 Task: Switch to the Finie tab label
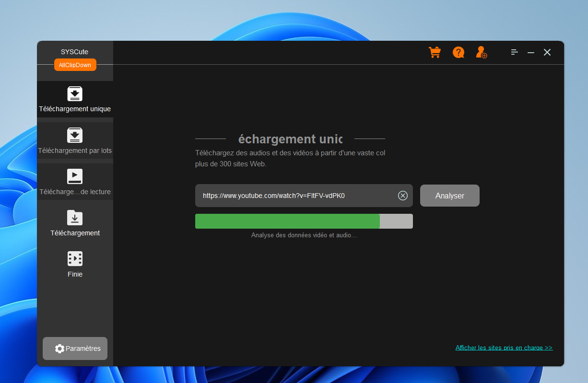coord(75,275)
